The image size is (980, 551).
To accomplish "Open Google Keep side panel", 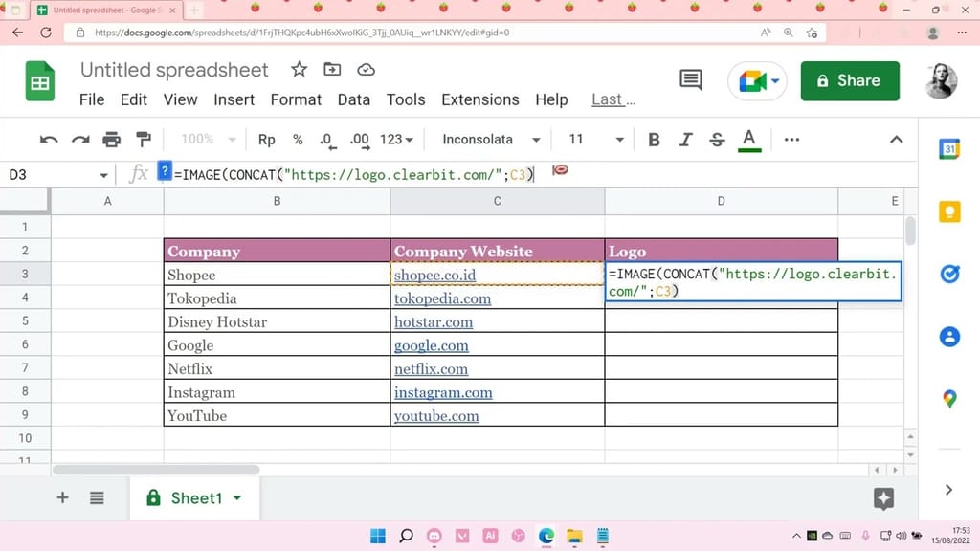I will (950, 211).
